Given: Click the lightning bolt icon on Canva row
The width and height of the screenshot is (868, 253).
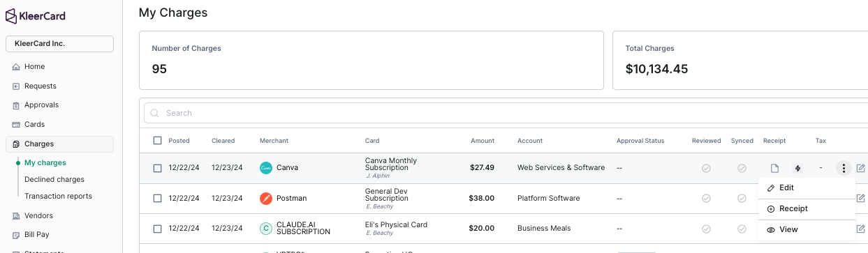Looking at the screenshot, I should pos(797,168).
